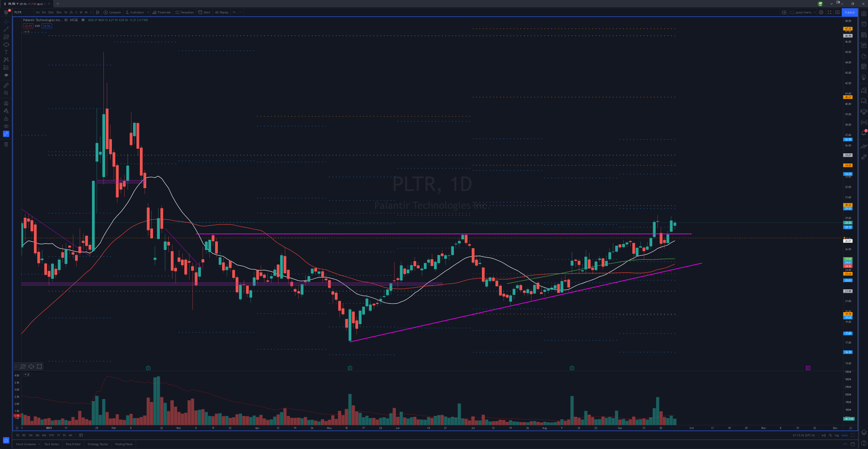Click the purple event marker on time axis
868x449 pixels.
pos(808,368)
